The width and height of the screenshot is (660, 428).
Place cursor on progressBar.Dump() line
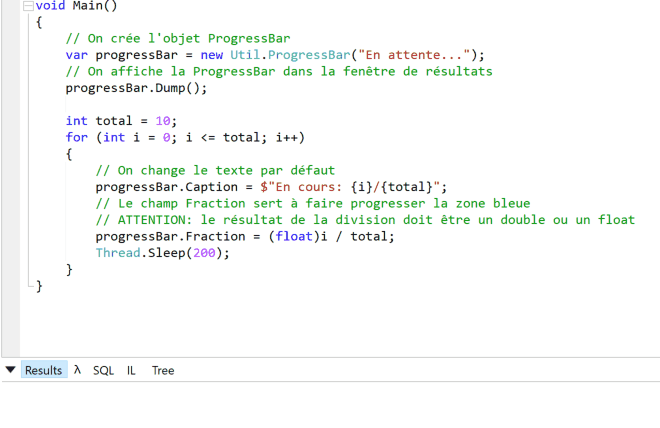pos(136,88)
